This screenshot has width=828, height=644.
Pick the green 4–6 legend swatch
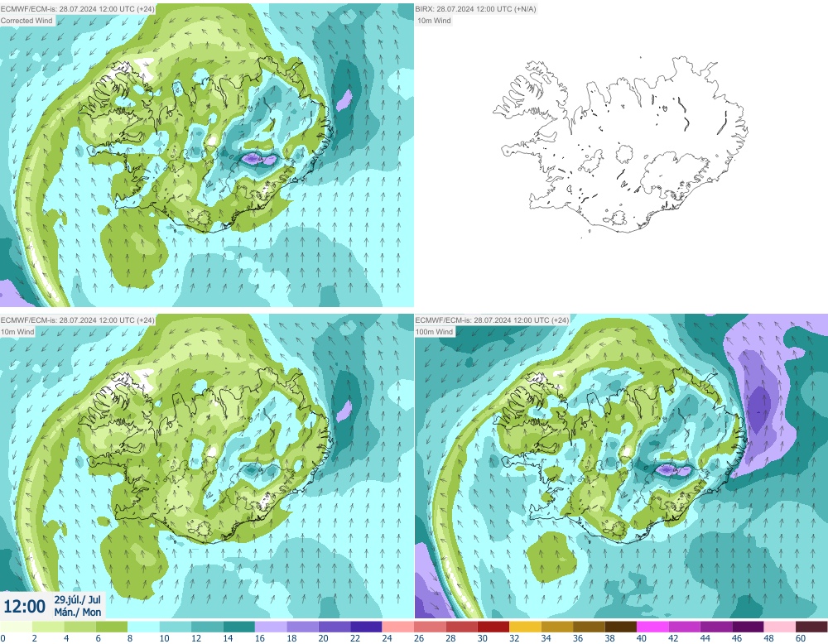(79, 627)
